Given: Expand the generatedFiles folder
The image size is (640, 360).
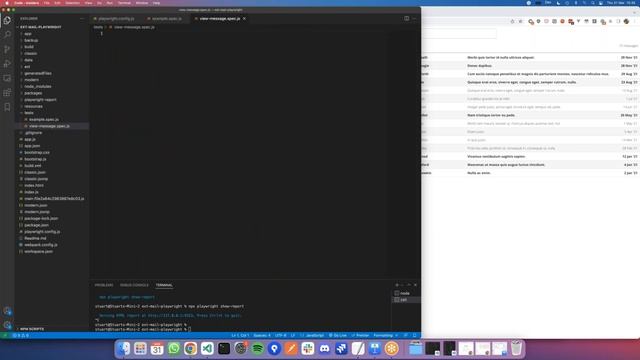Looking at the screenshot, I should click(38, 73).
